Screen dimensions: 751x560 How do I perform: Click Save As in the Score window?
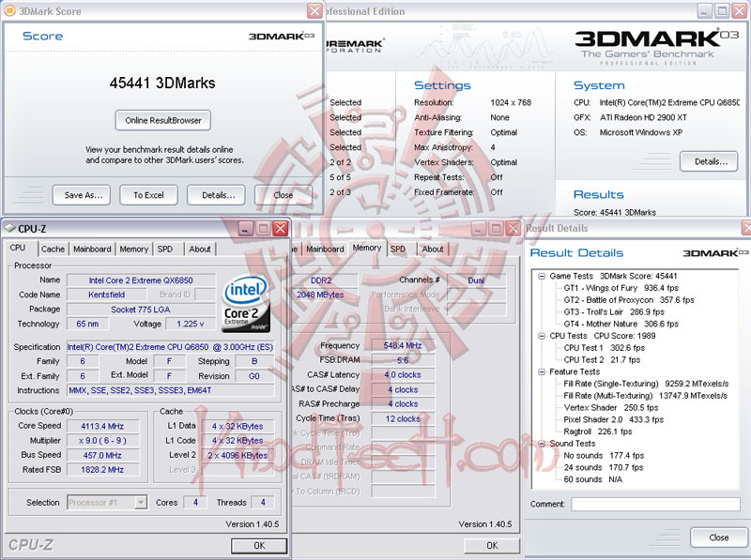pyautogui.click(x=82, y=195)
